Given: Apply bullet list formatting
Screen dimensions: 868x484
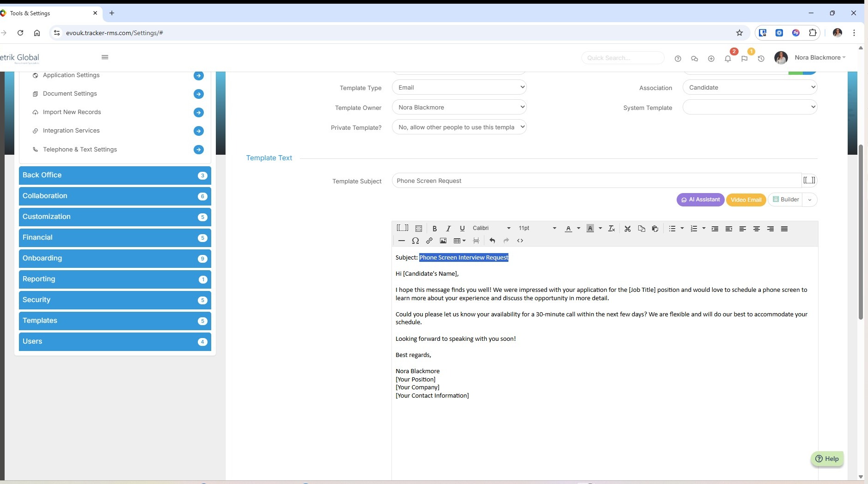Looking at the screenshot, I should (672, 229).
